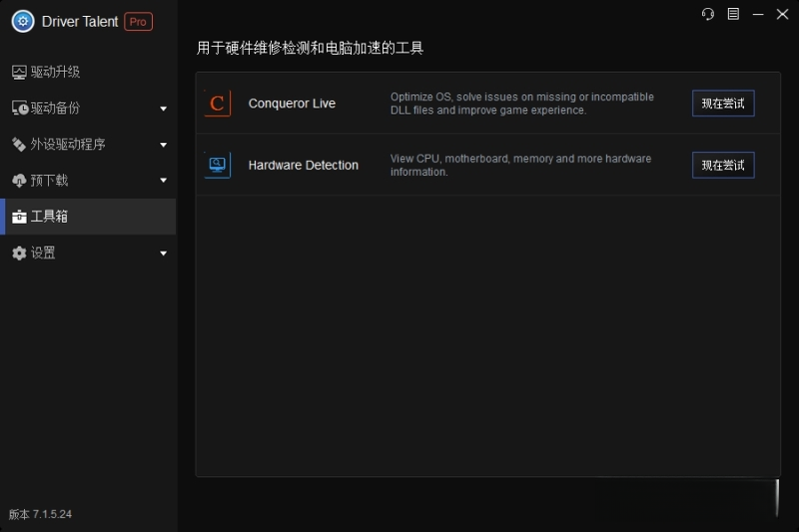Screen dimensions: 799x532
Task: Select 预下载 in sidebar
Action: tap(88, 181)
